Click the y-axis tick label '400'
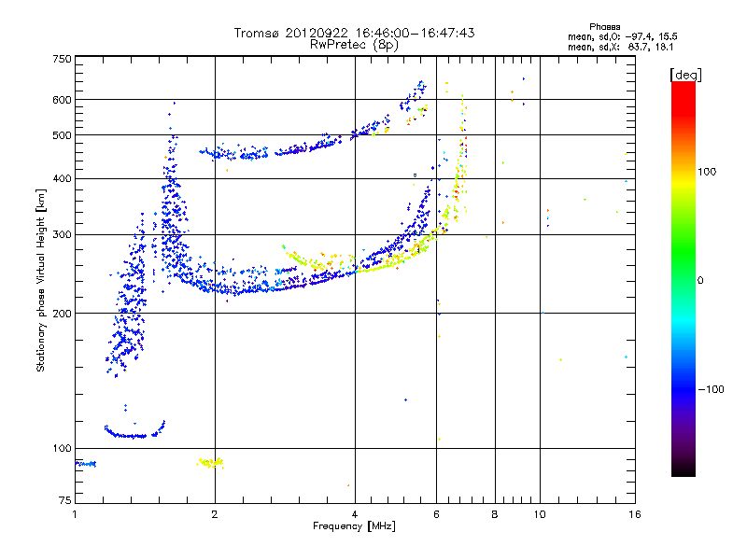The width and height of the screenshot is (747, 560). (x=62, y=178)
